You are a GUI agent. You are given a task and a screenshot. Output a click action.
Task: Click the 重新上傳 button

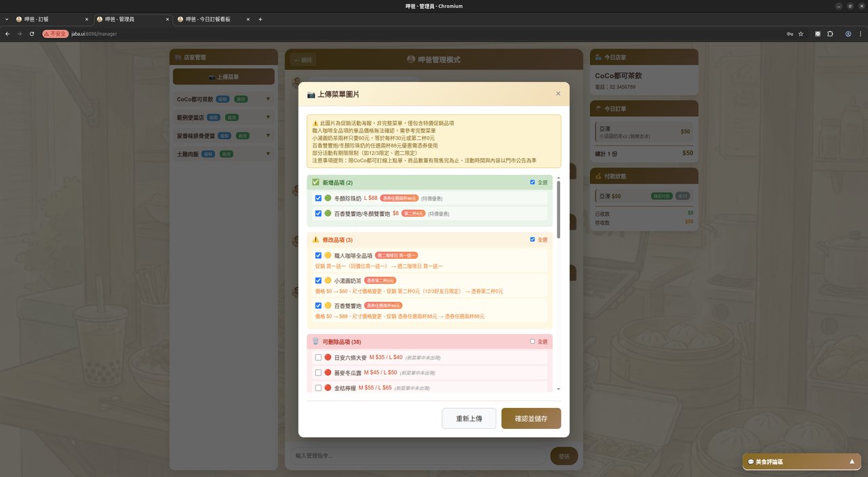click(469, 419)
